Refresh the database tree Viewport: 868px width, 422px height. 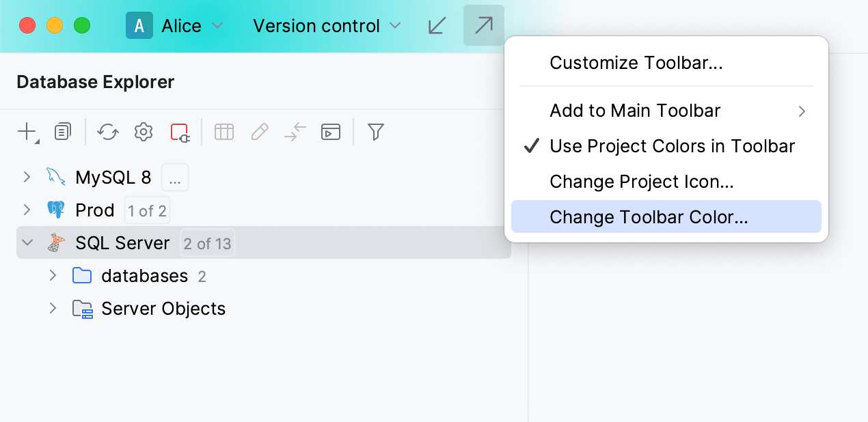tap(108, 132)
